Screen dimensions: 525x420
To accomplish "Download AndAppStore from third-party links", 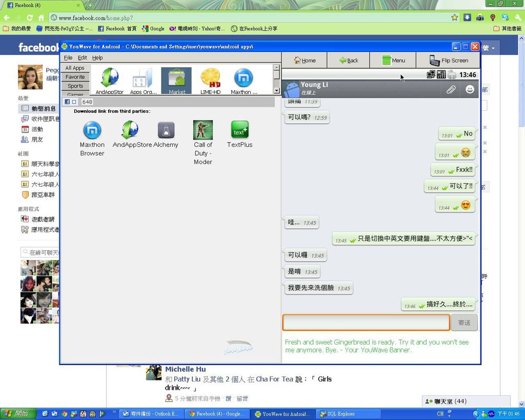I will pos(132,134).
